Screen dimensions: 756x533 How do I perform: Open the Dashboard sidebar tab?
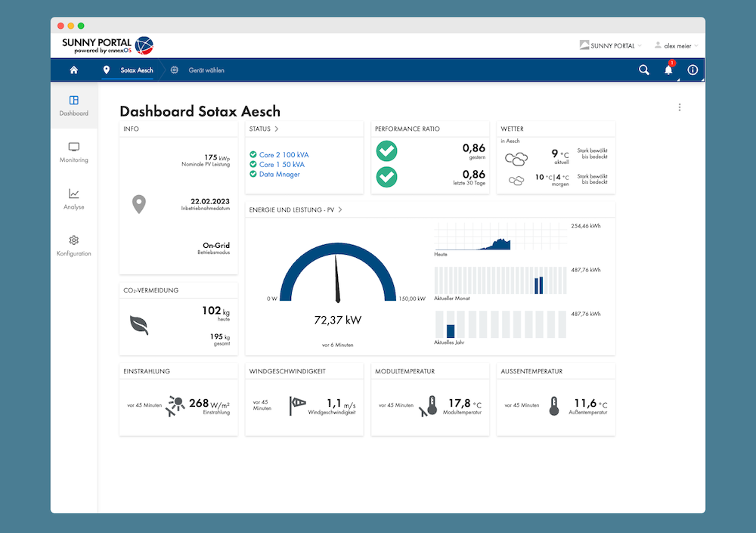click(74, 106)
